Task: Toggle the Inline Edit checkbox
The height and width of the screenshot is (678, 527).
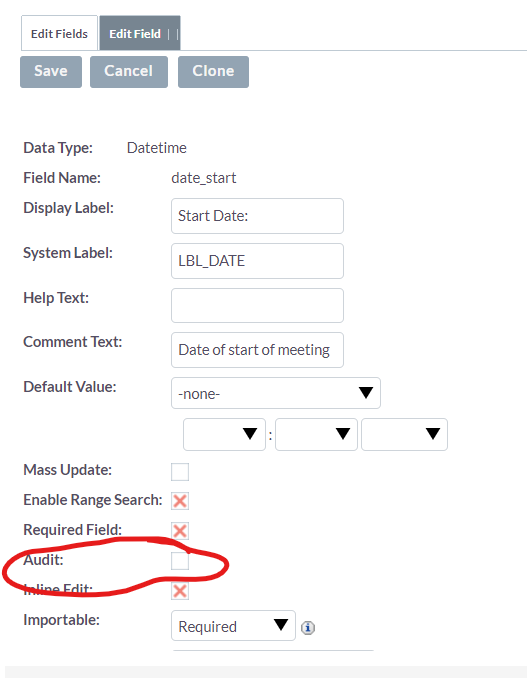Action: tap(180, 591)
